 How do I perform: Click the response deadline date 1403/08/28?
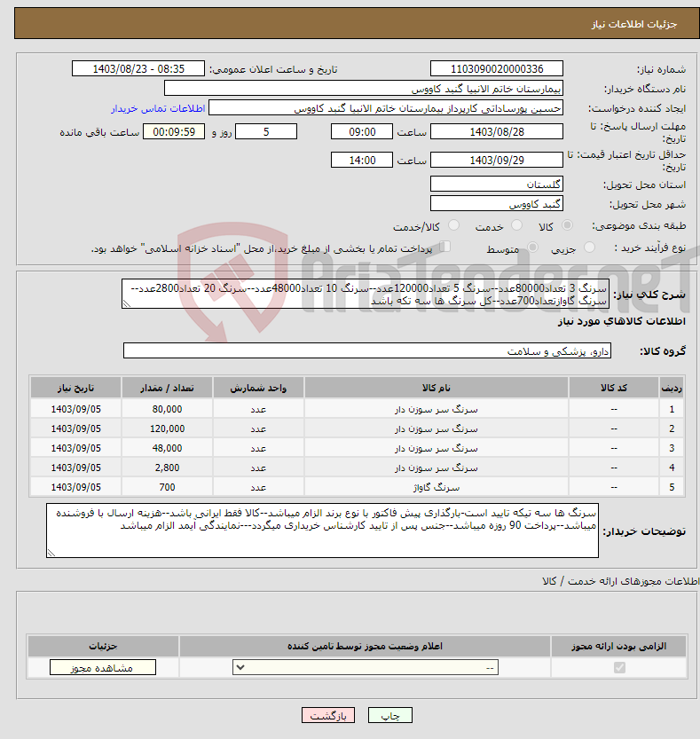[496, 132]
